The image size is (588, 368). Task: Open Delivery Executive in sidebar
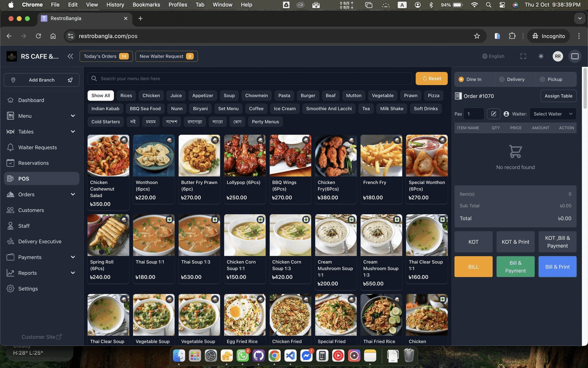click(40, 241)
